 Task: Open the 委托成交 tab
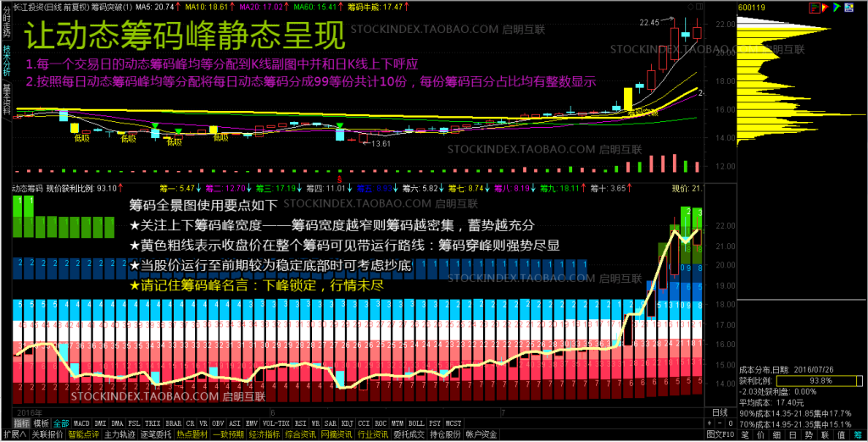click(409, 435)
